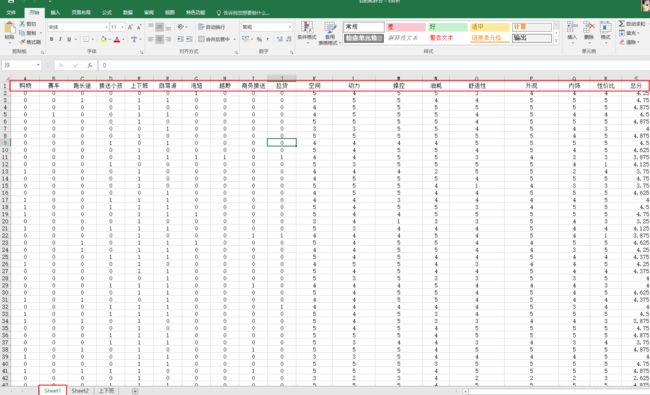Open the 插入 Insert tab

[x=55, y=12]
